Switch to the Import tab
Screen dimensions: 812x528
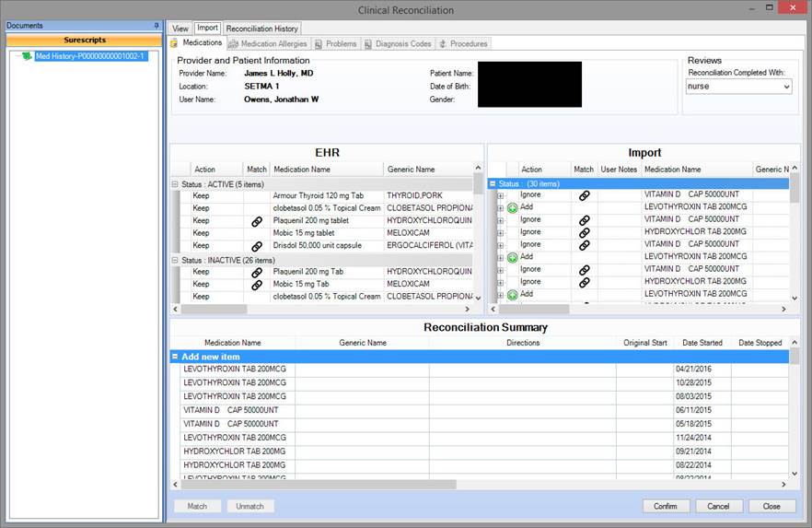207,28
